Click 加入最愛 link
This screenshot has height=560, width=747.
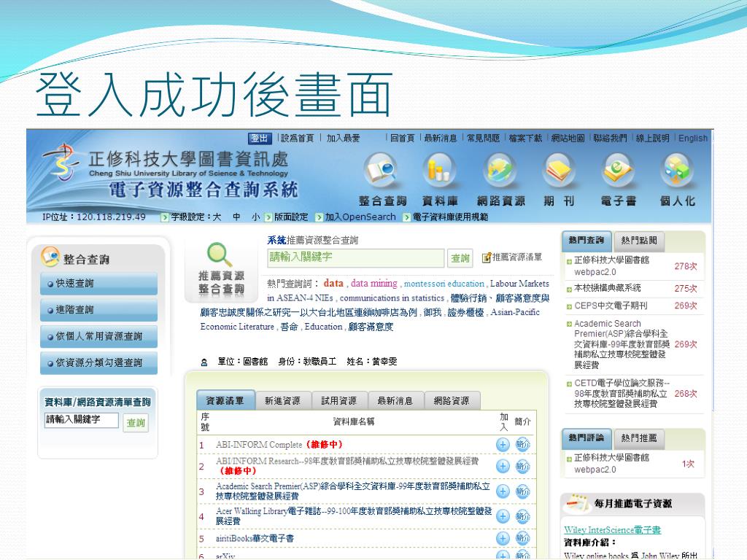point(344,138)
